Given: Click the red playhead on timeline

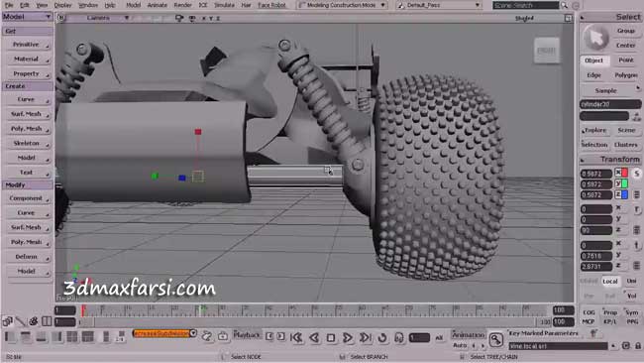Looking at the screenshot, I should click(x=83, y=310).
